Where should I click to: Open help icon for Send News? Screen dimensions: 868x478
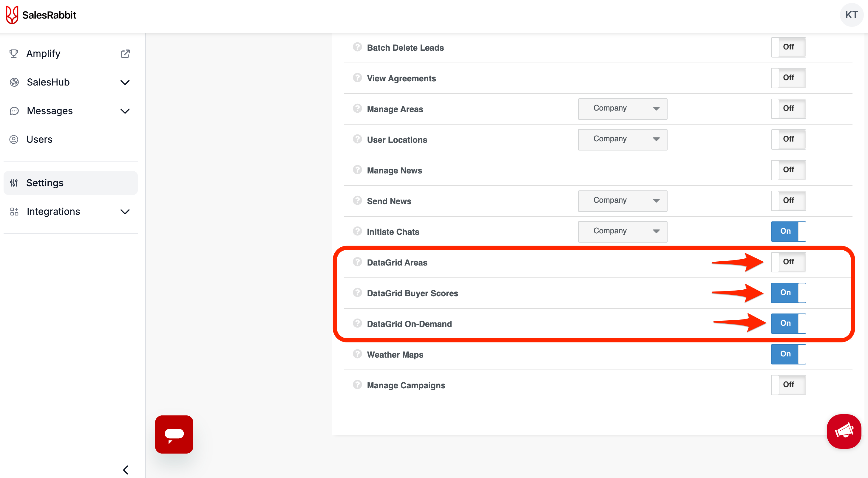357,200
